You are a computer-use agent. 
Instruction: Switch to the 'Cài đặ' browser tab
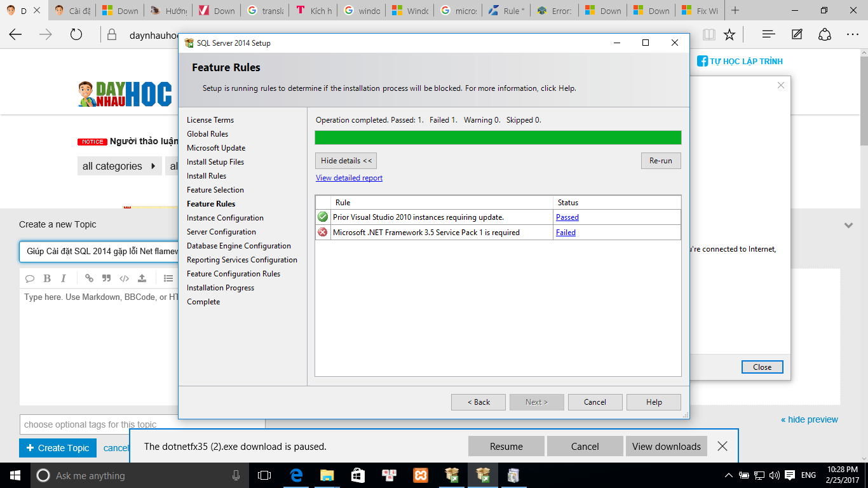pyautogui.click(x=72, y=11)
